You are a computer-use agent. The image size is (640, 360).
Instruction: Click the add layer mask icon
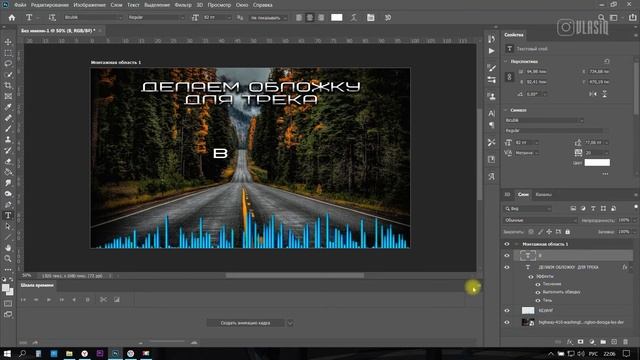[x=580, y=342]
